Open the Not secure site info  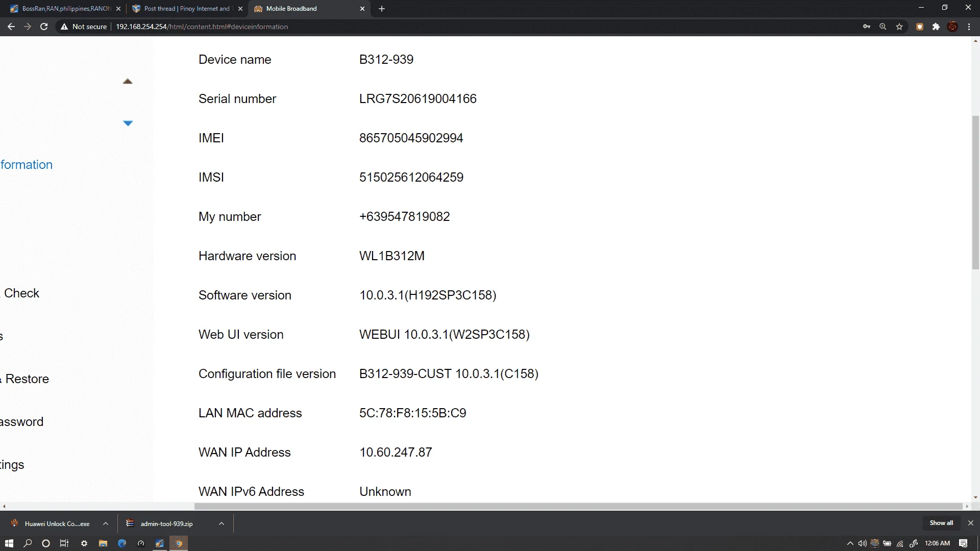[x=84, y=27]
